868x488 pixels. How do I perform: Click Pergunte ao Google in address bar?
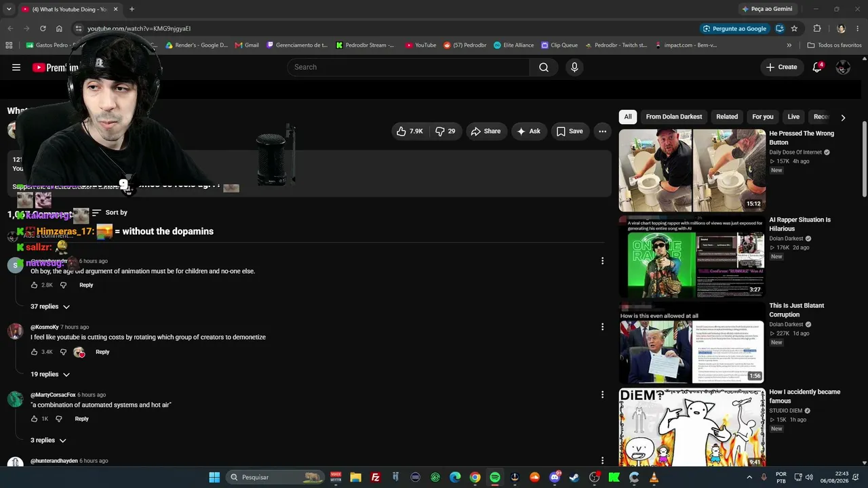(x=735, y=28)
